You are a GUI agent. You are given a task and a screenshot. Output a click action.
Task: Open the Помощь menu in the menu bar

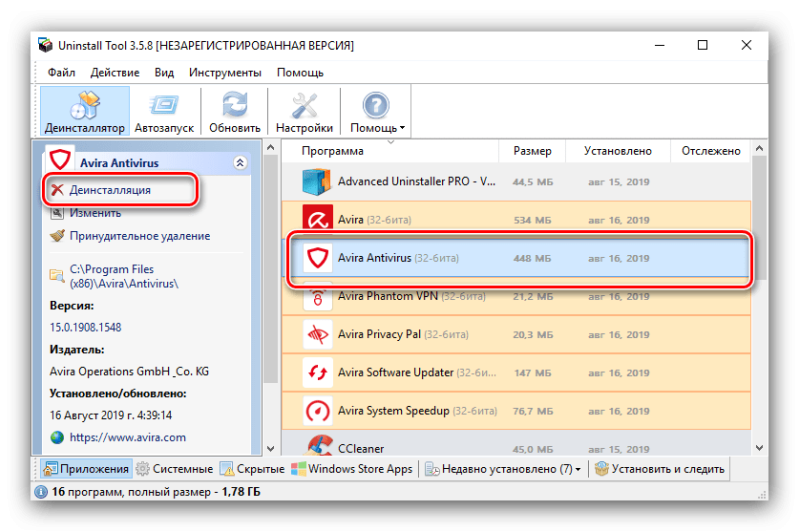(x=300, y=72)
